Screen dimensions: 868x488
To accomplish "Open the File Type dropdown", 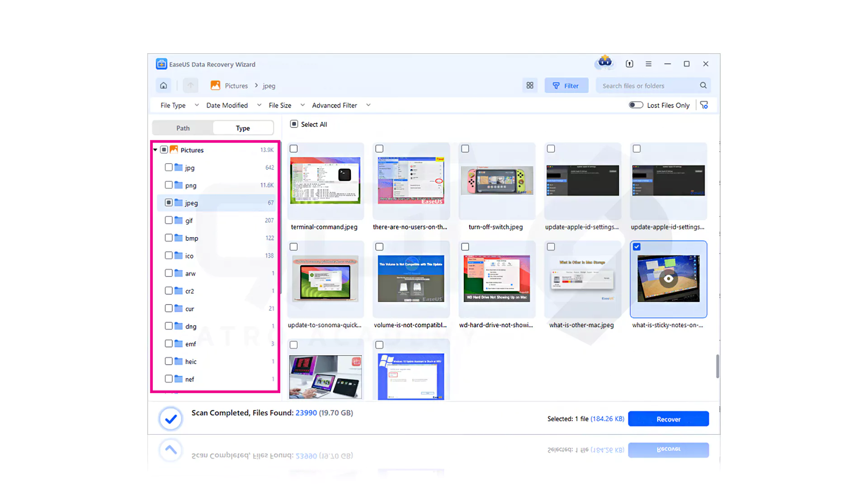I will click(x=179, y=105).
